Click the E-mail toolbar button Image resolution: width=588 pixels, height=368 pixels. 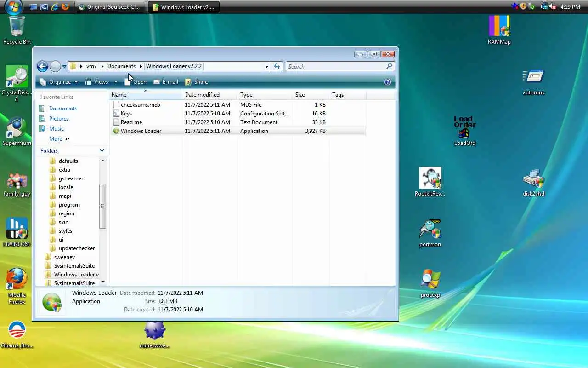tap(166, 82)
